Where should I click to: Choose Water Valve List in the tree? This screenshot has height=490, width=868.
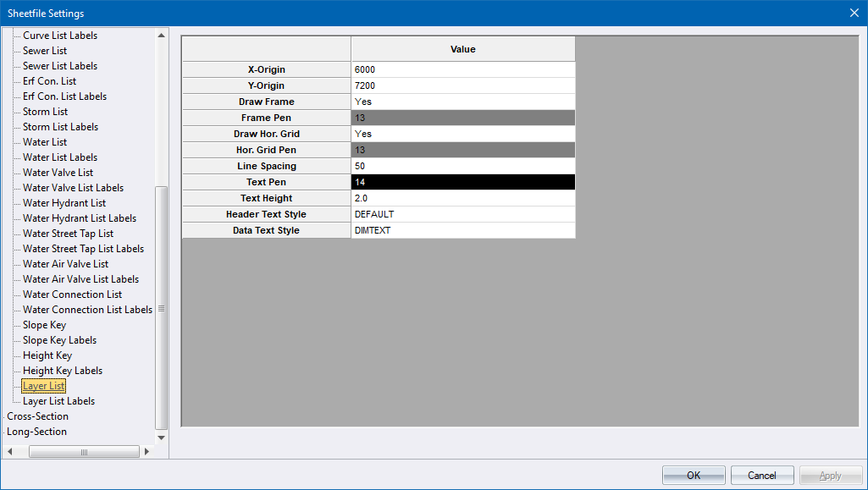[x=58, y=173]
